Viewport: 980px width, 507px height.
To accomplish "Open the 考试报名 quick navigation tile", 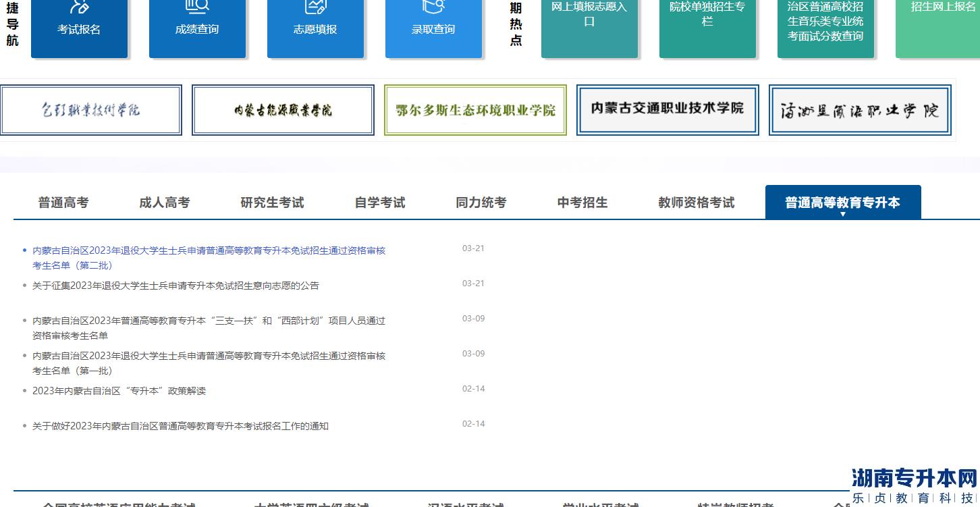I will tap(79, 28).
